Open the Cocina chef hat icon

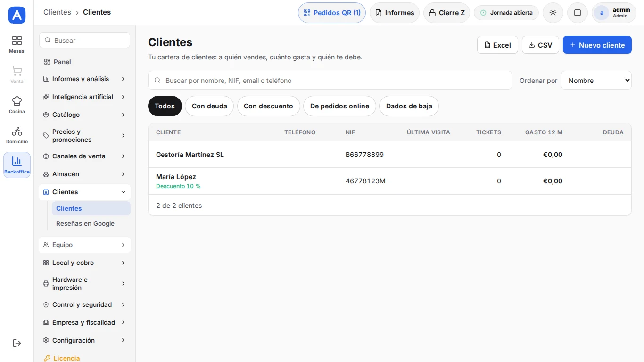17,101
